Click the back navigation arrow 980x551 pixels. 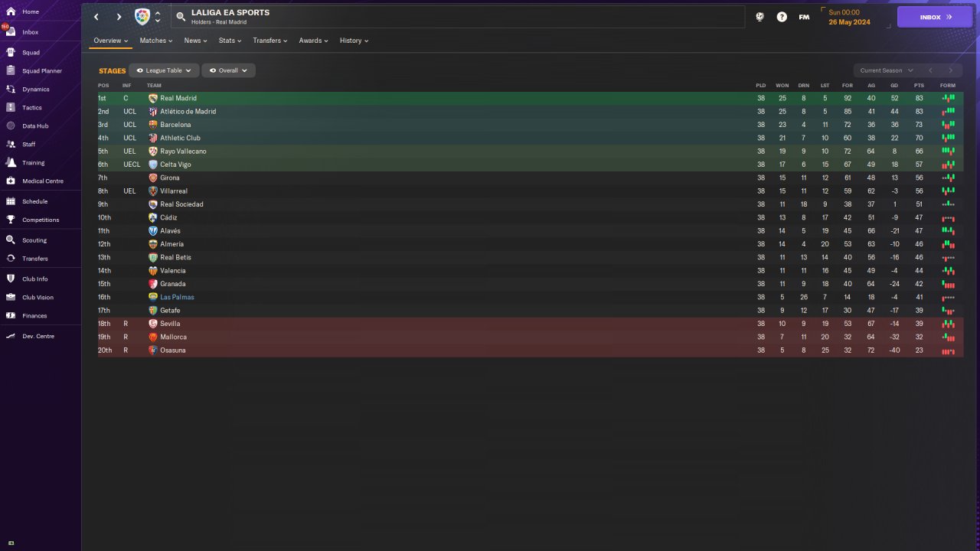pyautogui.click(x=96, y=17)
